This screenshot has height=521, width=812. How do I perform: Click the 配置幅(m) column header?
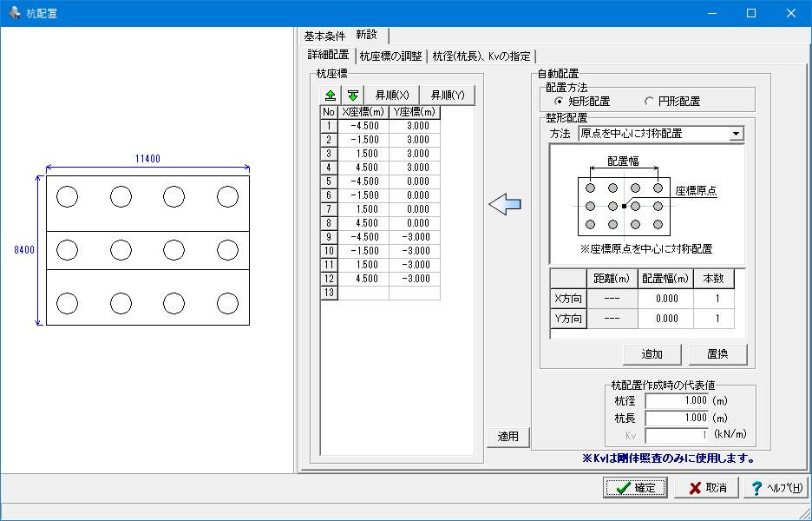click(665, 279)
